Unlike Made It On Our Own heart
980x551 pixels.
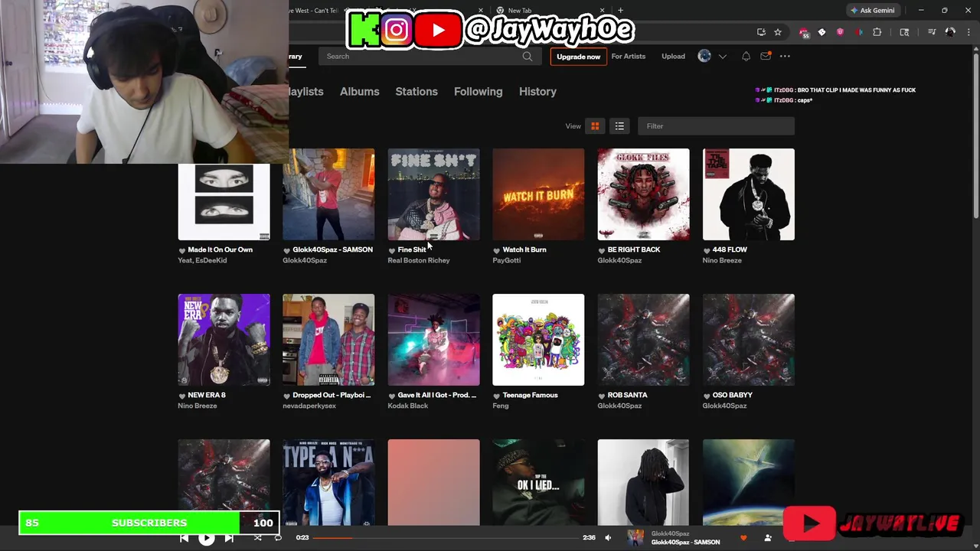coord(182,250)
